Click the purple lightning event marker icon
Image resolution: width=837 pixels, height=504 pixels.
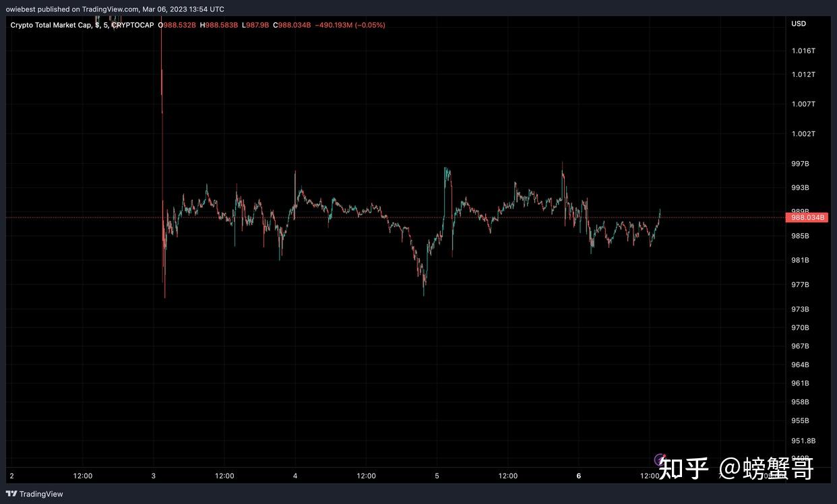pos(660,460)
